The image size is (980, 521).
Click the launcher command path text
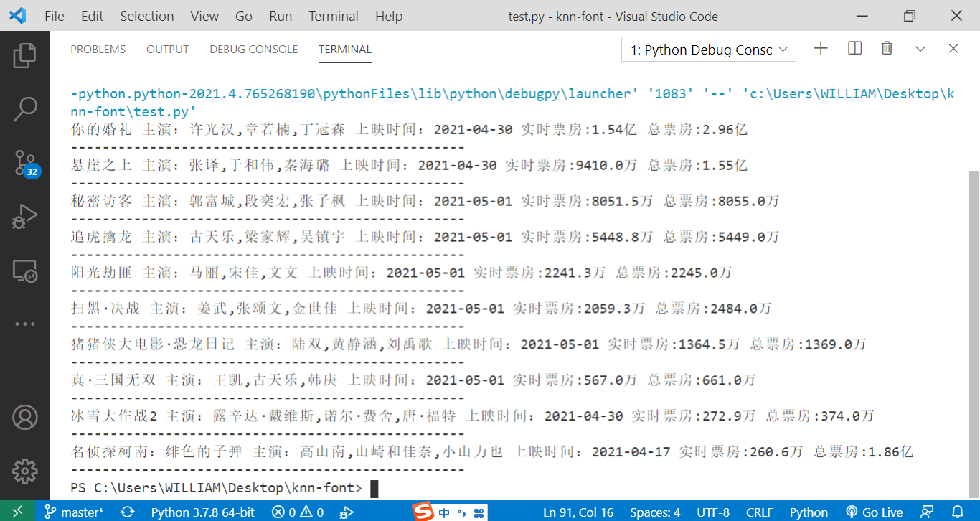tap(513, 103)
